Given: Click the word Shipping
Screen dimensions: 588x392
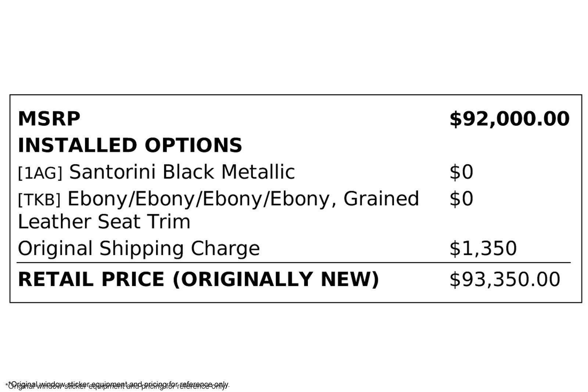Looking at the screenshot, I should coord(141,248).
